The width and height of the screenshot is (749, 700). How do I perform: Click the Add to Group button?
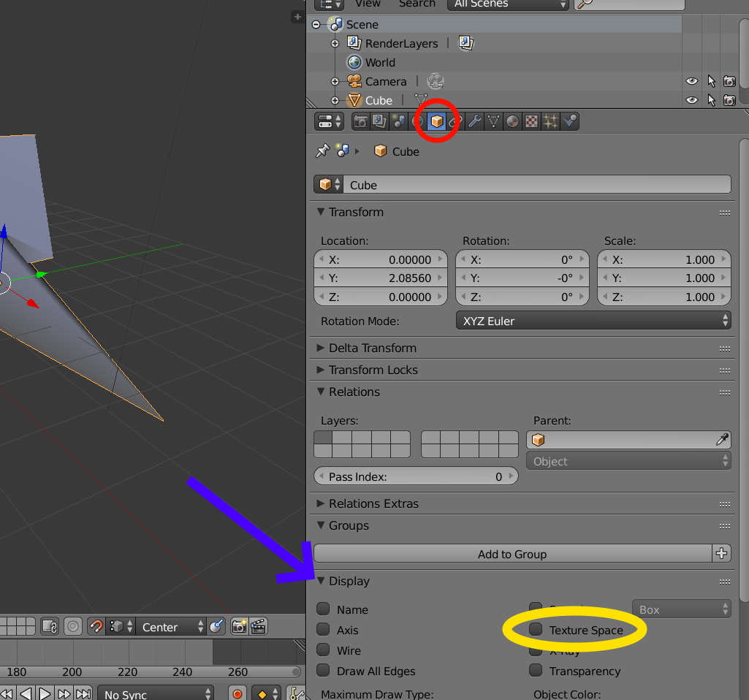pyautogui.click(x=512, y=554)
